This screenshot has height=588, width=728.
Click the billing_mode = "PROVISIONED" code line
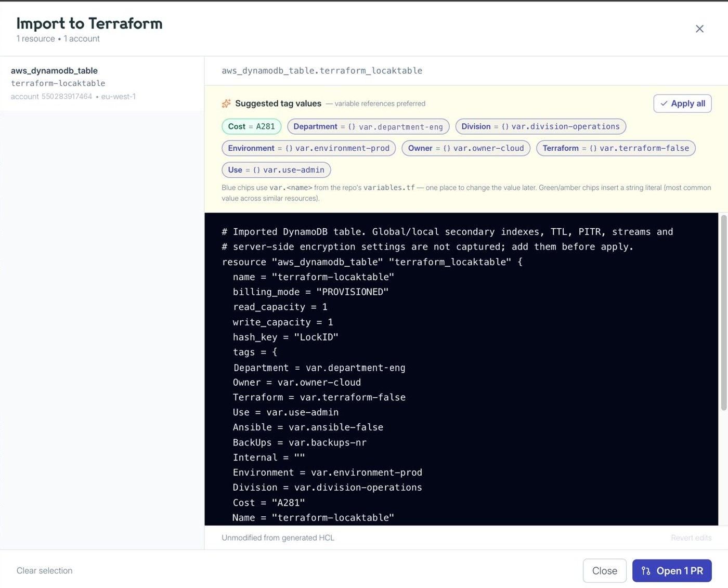click(x=311, y=292)
